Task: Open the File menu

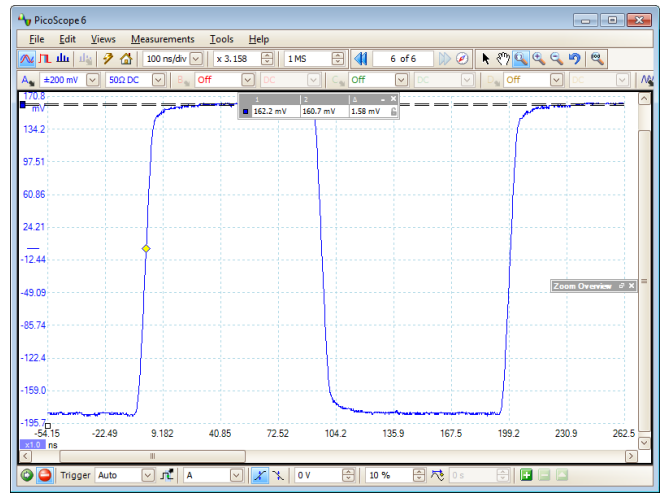Action: tap(37, 39)
